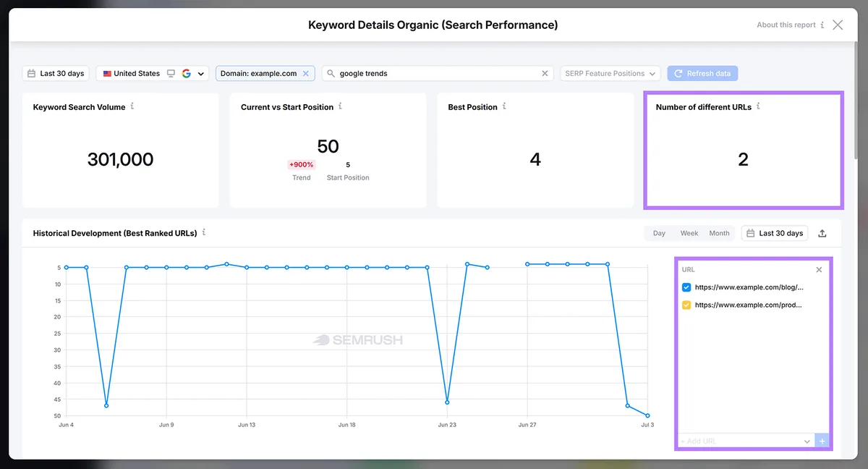Open the About this report info icon

click(822, 25)
